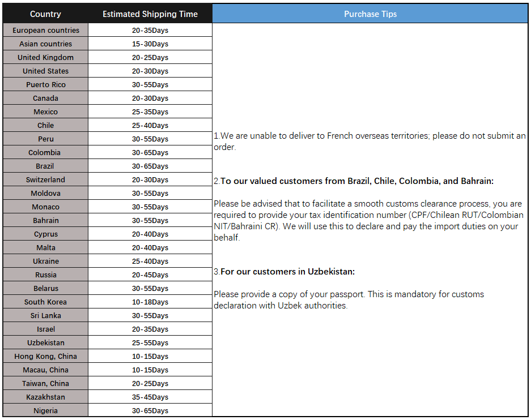Click the South Korea country cell
531x420 pixels.
(x=45, y=302)
